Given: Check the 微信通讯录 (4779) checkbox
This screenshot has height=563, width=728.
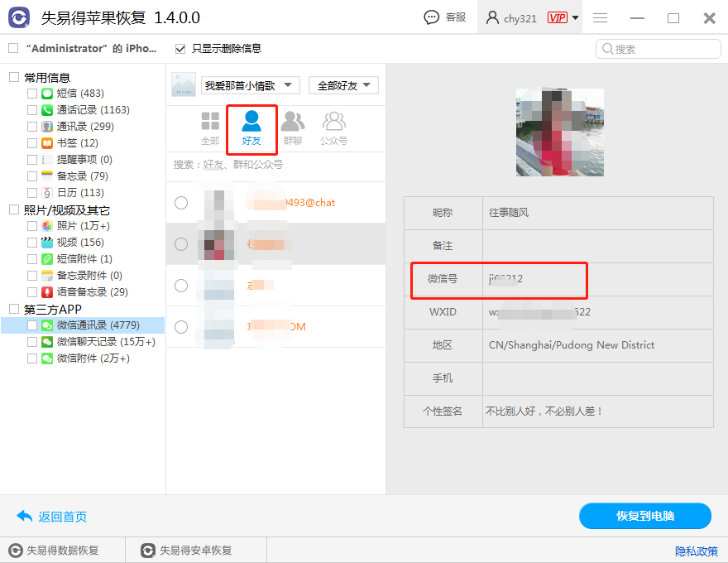Looking at the screenshot, I should (x=32, y=325).
